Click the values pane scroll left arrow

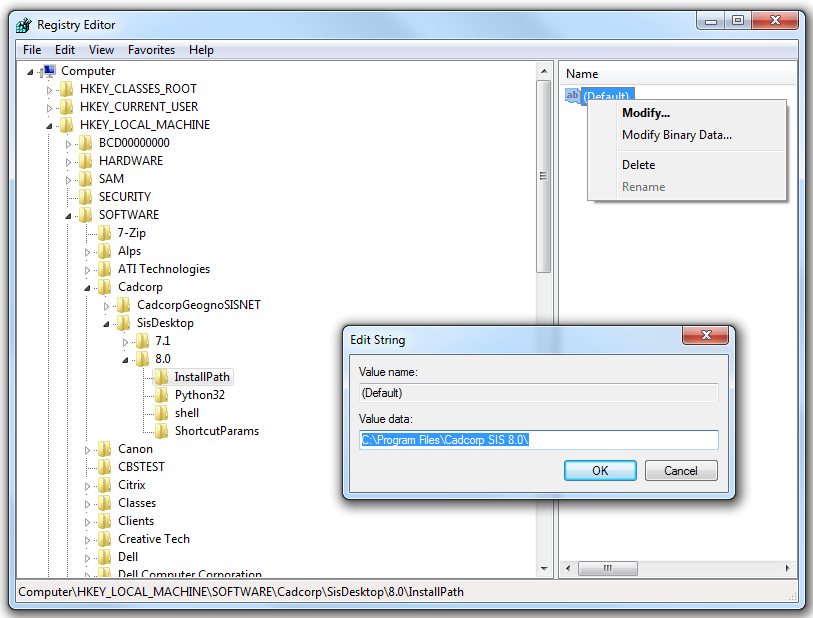click(x=568, y=568)
